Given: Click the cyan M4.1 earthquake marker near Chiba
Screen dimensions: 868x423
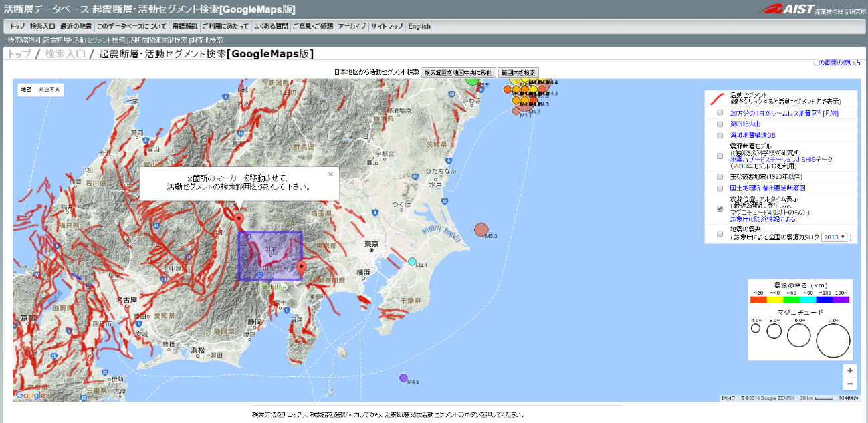Looking at the screenshot, I should (x=412, y=261).
